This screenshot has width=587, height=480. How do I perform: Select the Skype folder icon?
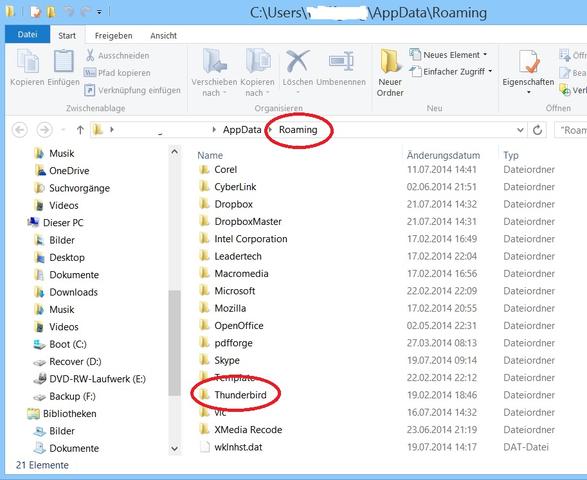click(204, 360)
